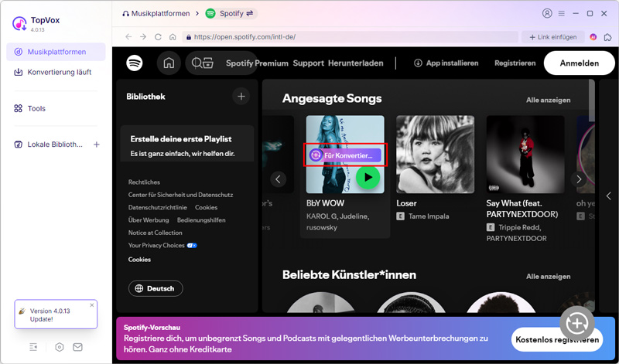The image size is (619, 364).
Task: Go to browser home page icon
Action: 173,36
